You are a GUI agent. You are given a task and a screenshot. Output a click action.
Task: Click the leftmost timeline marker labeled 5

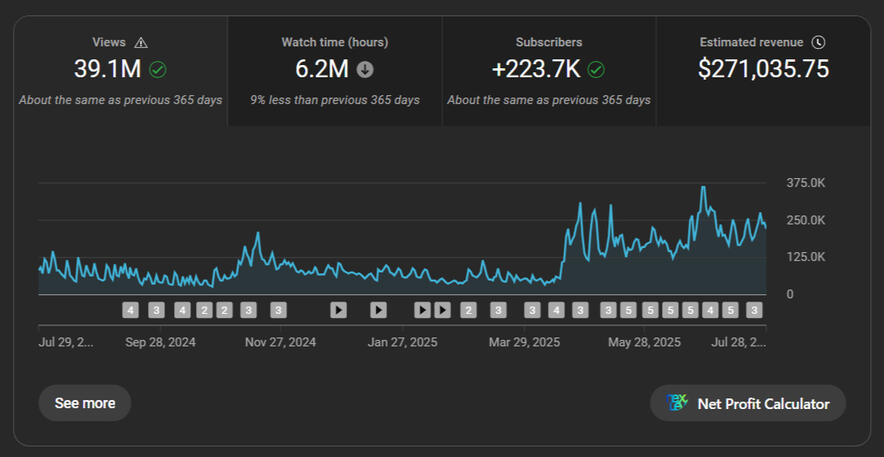click(628, 310)
